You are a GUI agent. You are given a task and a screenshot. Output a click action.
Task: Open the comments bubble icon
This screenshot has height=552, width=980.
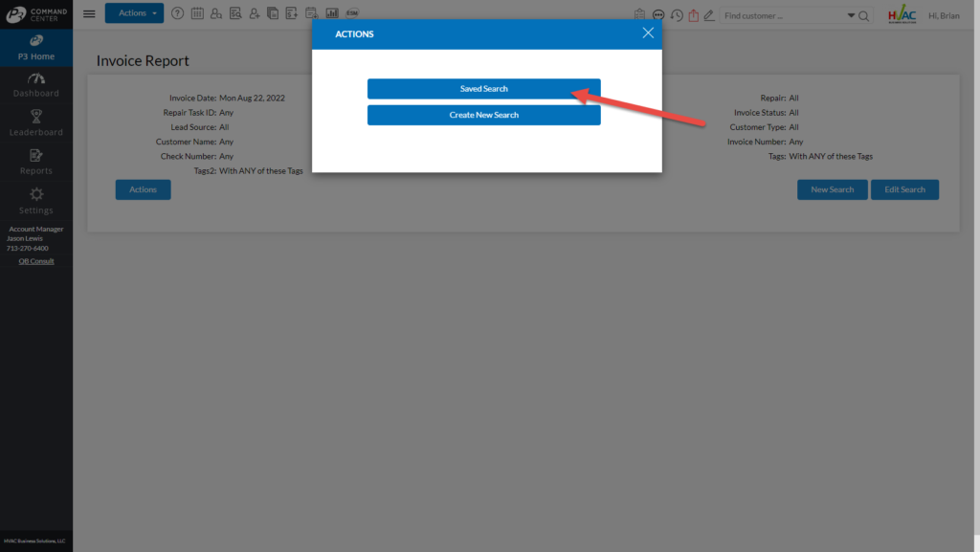pyautogui.click(x=658, y=15)
